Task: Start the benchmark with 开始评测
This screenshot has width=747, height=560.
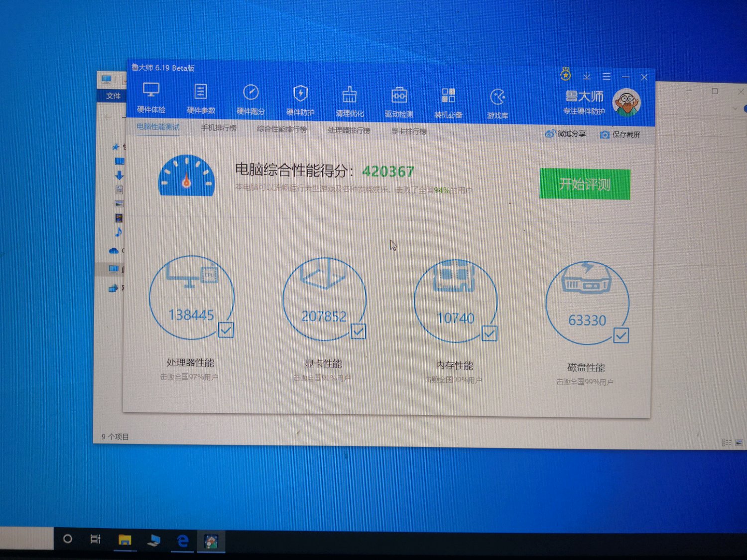Action: point(585,184)
